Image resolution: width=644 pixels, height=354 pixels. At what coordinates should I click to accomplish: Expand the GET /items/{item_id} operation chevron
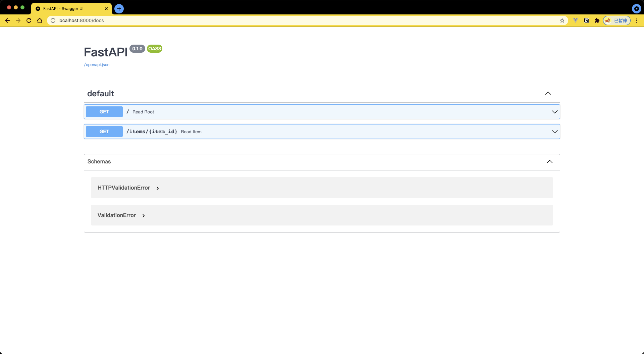555,132
